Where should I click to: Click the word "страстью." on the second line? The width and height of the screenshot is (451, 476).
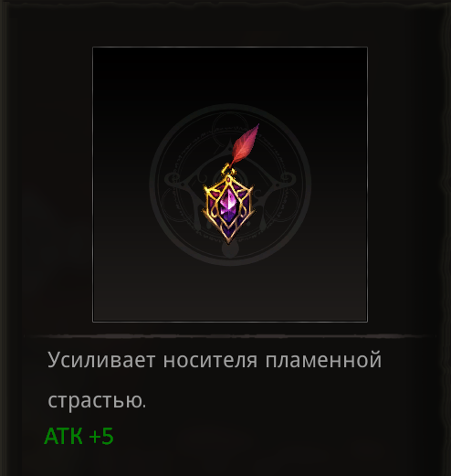point(97,400)
